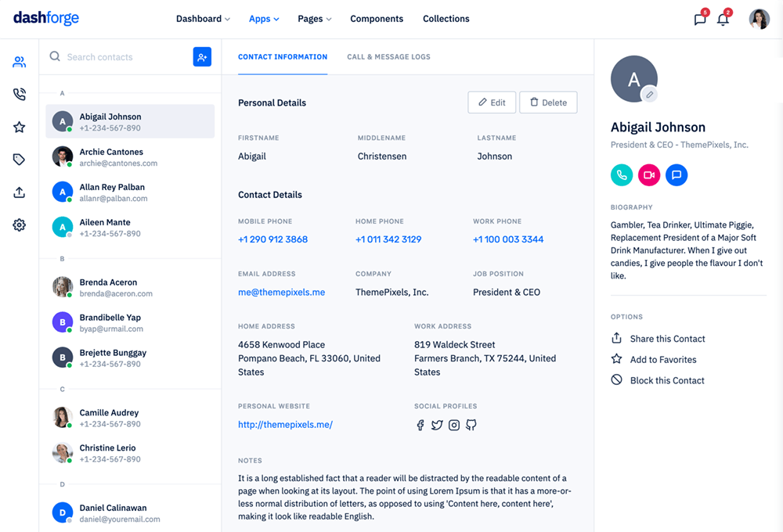Start a video call with Abigail
The image size is (783, 532).
tap(649, 175)
